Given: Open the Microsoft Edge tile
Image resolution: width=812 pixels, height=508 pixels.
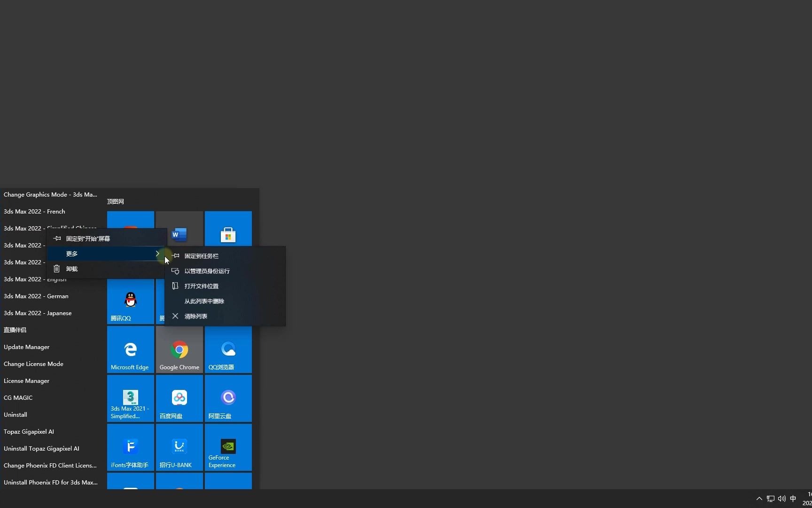Looking at the screenshot, I should pyautogui.click(x=131, y=349).
